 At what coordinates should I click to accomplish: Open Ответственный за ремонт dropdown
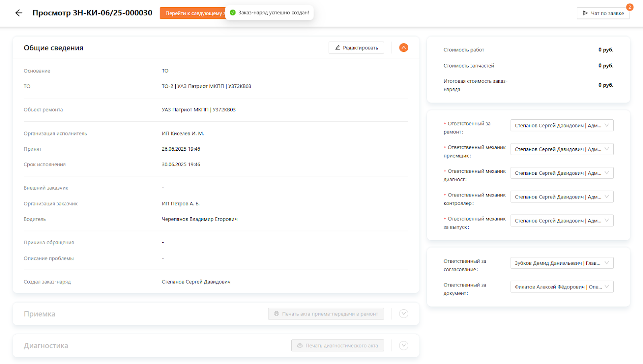pos(561,125)
